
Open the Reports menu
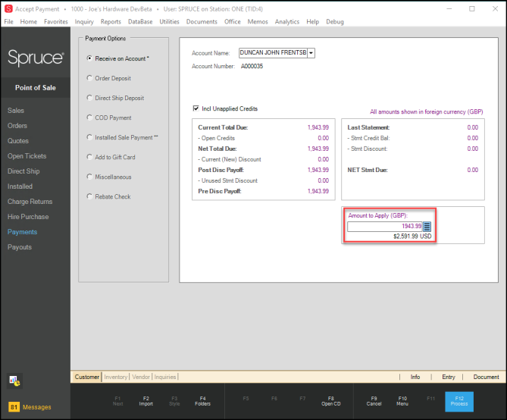tap(111, 22)
